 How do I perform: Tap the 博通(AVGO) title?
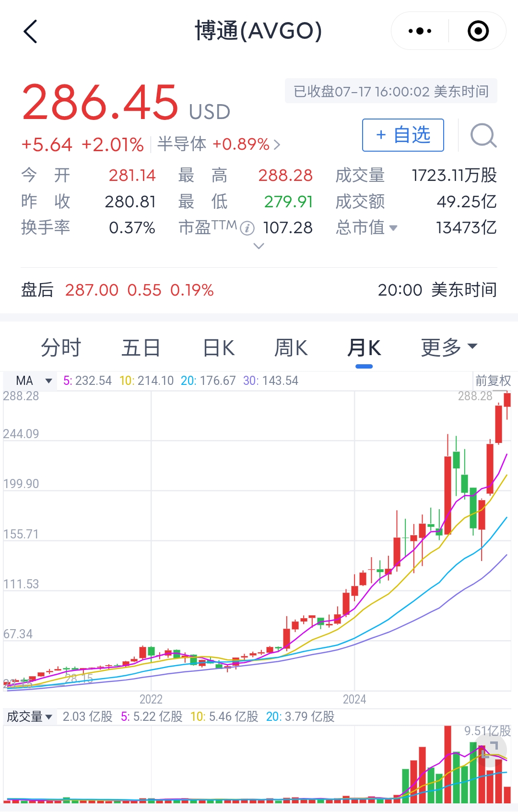pos(259,31)
